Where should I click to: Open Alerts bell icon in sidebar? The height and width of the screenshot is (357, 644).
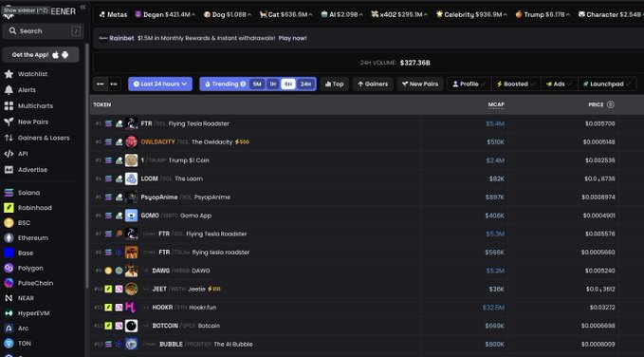9,90
